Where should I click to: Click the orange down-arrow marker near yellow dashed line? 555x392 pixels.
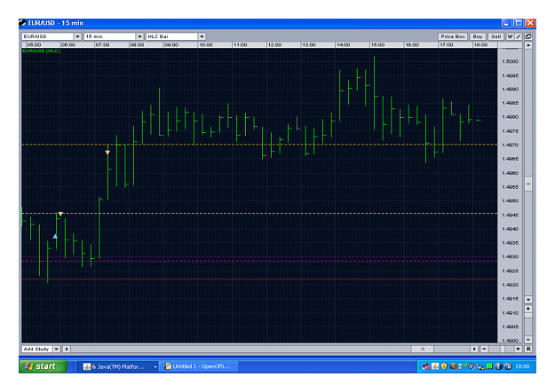point(107,153)
